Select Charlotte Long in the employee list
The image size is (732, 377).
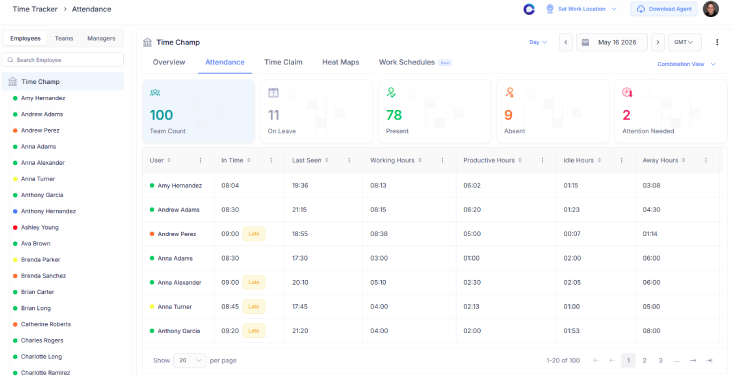click(41, 356)
